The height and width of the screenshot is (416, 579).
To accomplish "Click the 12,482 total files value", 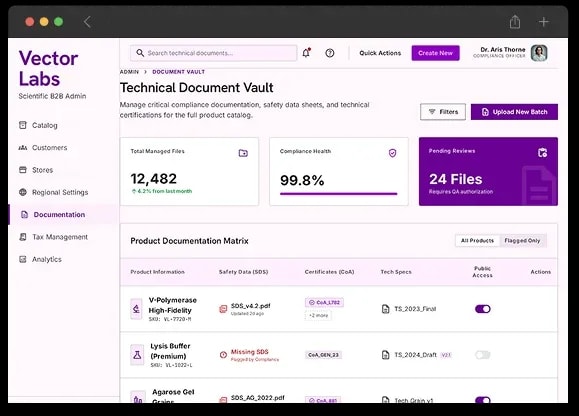I will click(x=154, y=179).
